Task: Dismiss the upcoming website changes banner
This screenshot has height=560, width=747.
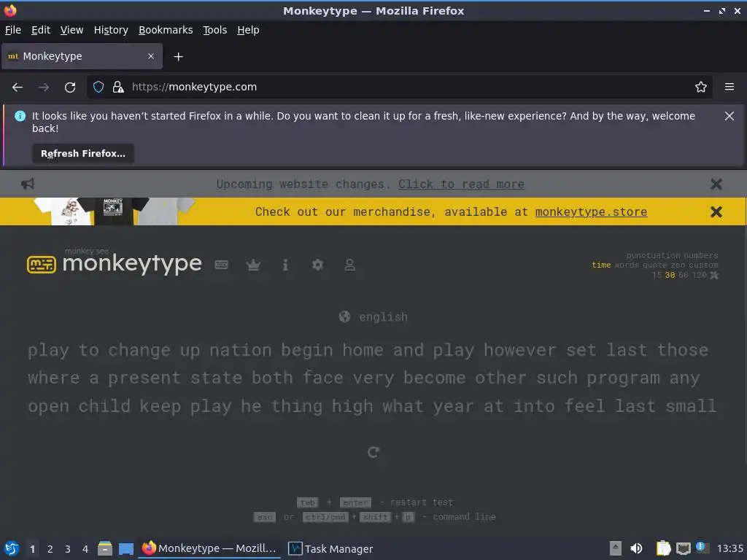Action: tap(716, 184)
